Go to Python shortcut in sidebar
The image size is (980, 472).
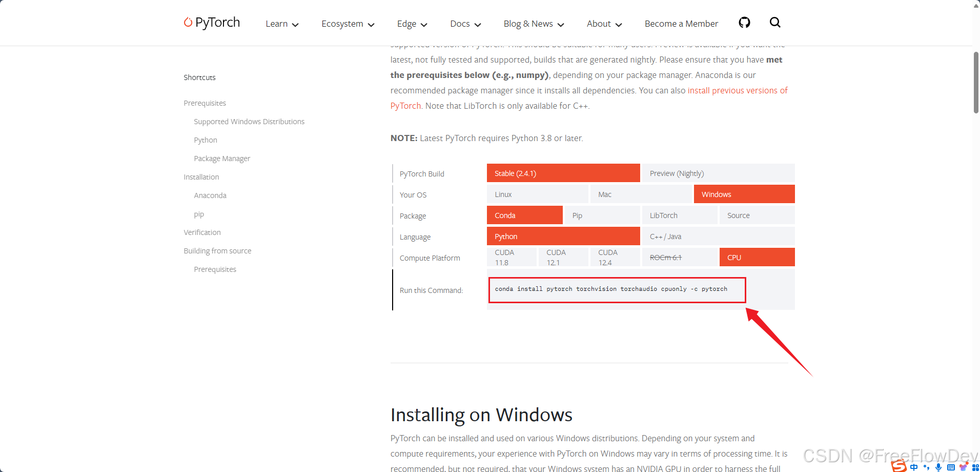pos(206,140)
